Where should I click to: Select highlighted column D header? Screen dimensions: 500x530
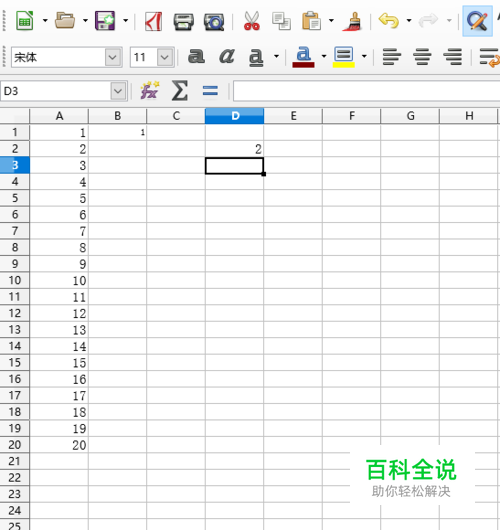coord(234,116)
